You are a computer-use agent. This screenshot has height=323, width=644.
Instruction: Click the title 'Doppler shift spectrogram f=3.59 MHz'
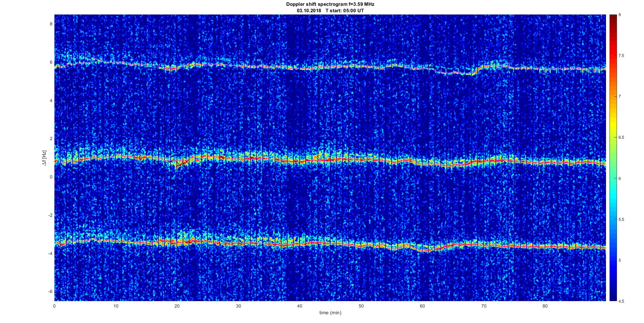point(330,5)
